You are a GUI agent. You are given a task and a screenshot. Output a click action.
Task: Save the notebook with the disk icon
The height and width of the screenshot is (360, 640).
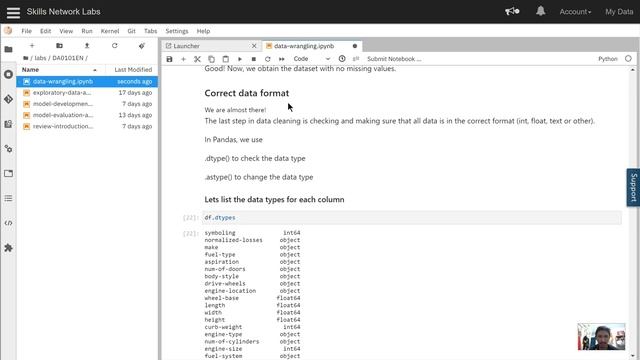pos(169,59)
